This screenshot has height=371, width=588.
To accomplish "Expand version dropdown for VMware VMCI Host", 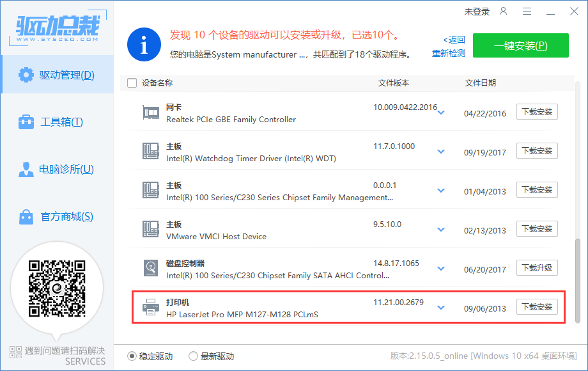I will [441, 230].
